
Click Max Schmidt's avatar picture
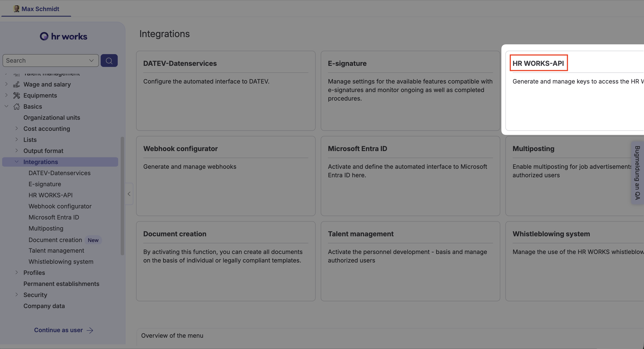click(x=16, y=9)
